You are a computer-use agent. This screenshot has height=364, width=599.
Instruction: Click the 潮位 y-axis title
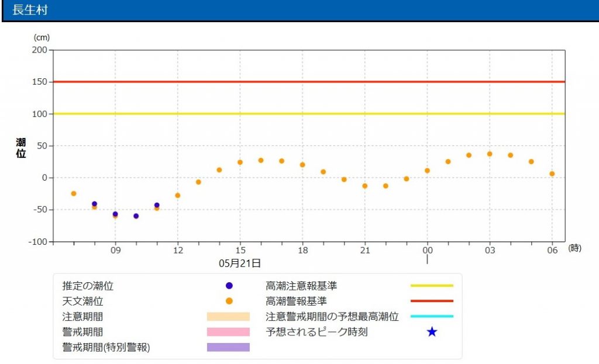[x=20, y=148]
